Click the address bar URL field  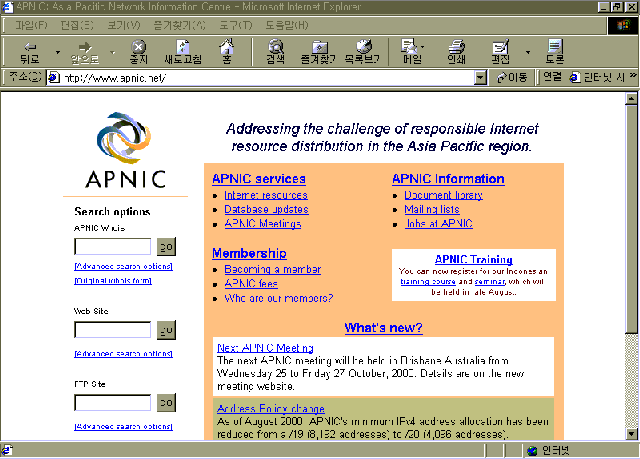click(267, 78)
